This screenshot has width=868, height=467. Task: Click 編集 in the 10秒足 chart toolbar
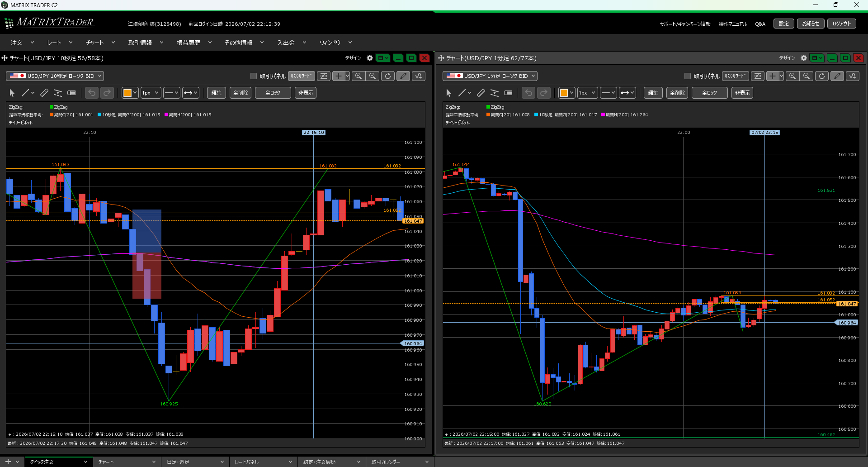tap(217, 93)
